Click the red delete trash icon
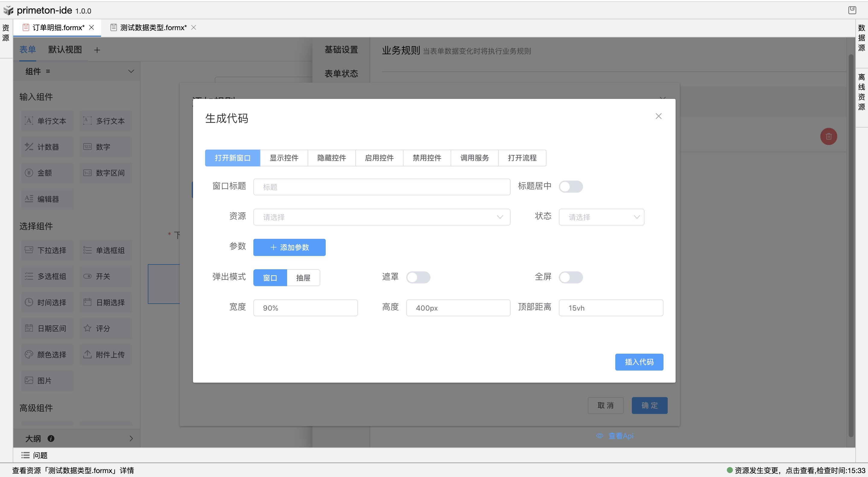Screen dimensions: 868x477 (828, 136)
